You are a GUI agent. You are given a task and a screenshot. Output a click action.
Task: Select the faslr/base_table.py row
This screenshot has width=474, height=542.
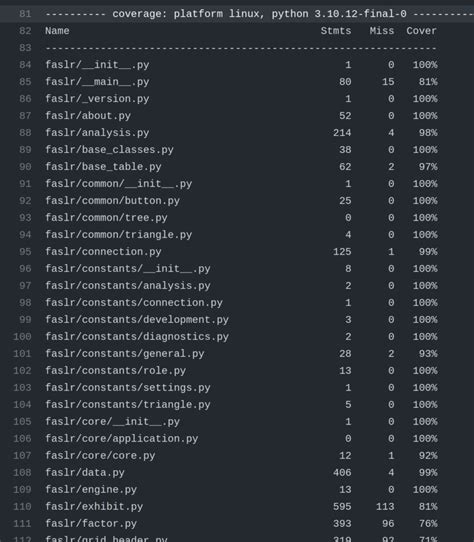(x=241, y=167)
